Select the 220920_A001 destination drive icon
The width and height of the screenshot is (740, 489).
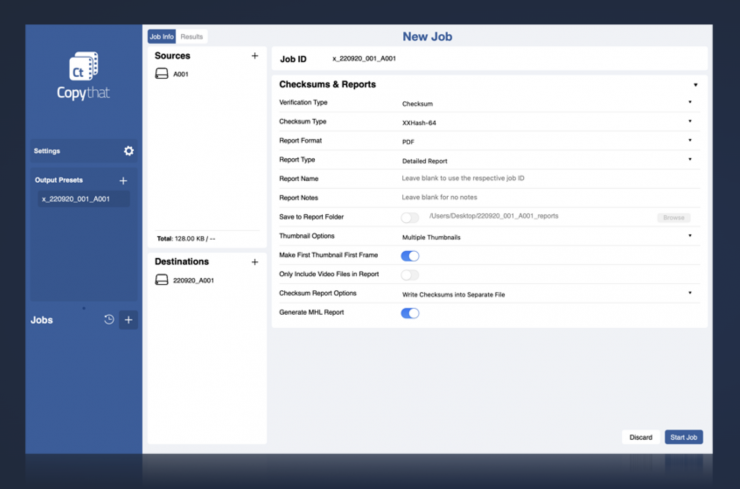[161, 281]
